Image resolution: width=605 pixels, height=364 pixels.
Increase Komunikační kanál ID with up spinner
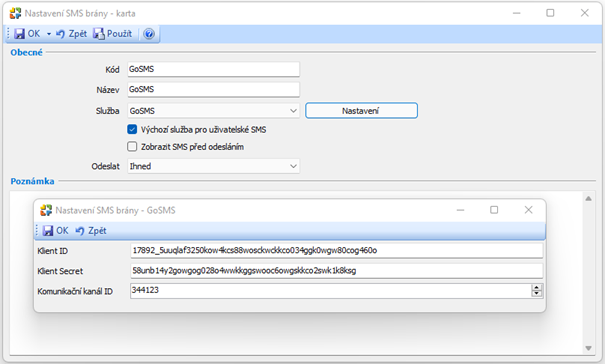(x=537, y=288)
